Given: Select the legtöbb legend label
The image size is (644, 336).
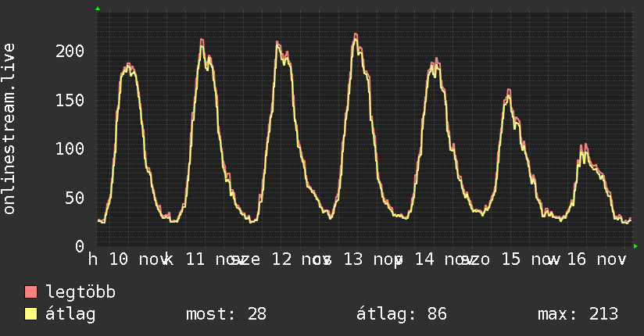Looking at the screenshot, I should (80, 292).
